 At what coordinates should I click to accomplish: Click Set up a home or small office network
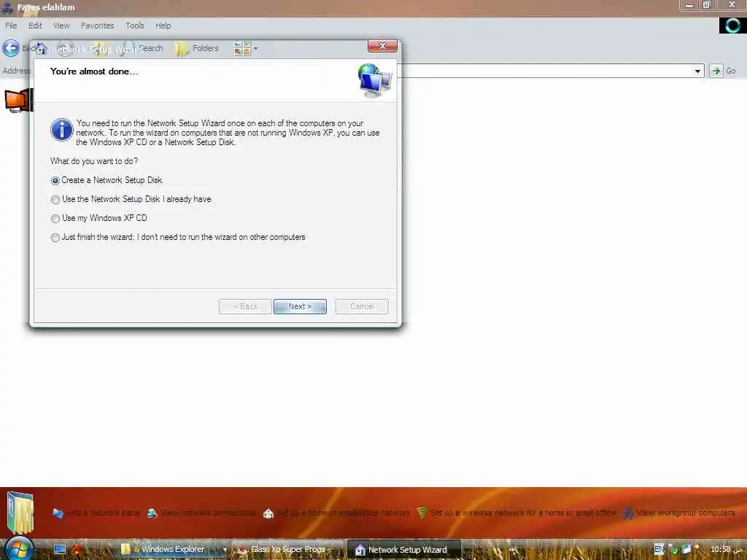[343, 513]
